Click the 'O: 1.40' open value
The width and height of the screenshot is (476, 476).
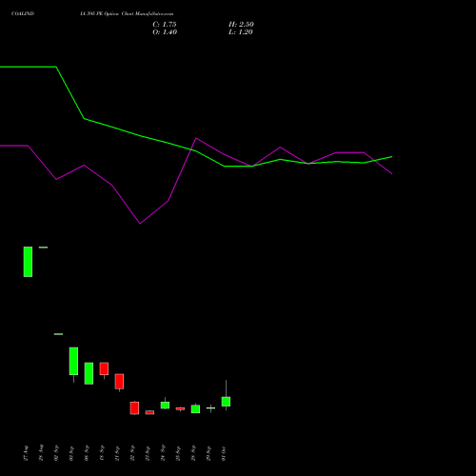coord(165,32)
